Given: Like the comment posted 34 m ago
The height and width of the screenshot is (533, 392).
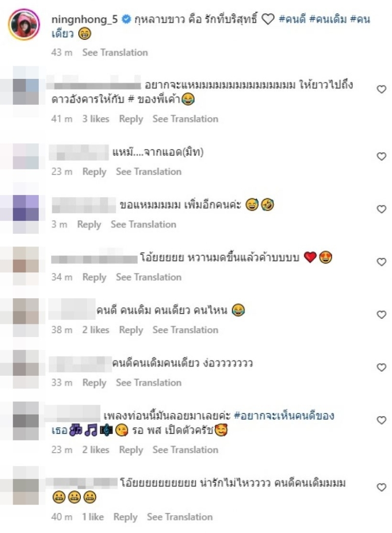Looking at the screenshot, I should (x=381, y=262).
